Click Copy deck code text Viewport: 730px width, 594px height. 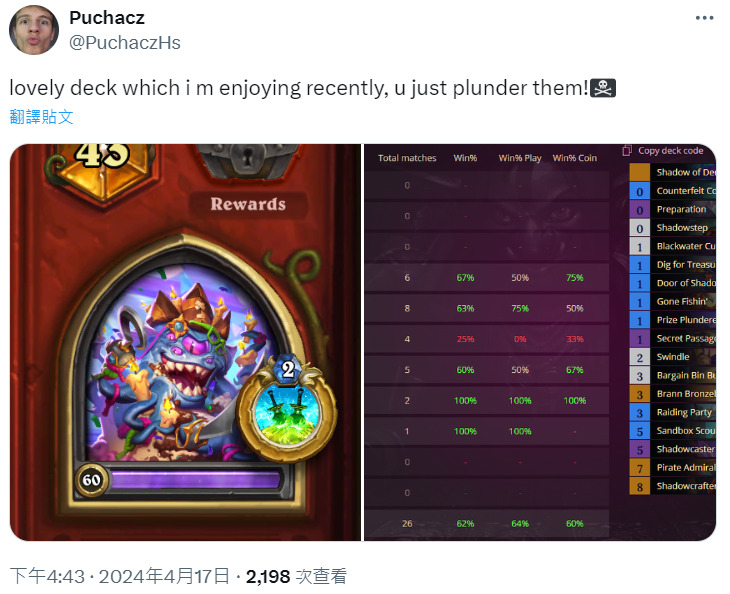670,151
